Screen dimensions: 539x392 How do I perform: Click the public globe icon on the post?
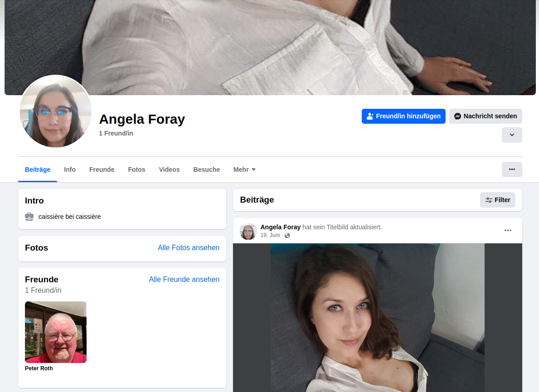click(x=287, y=235)
